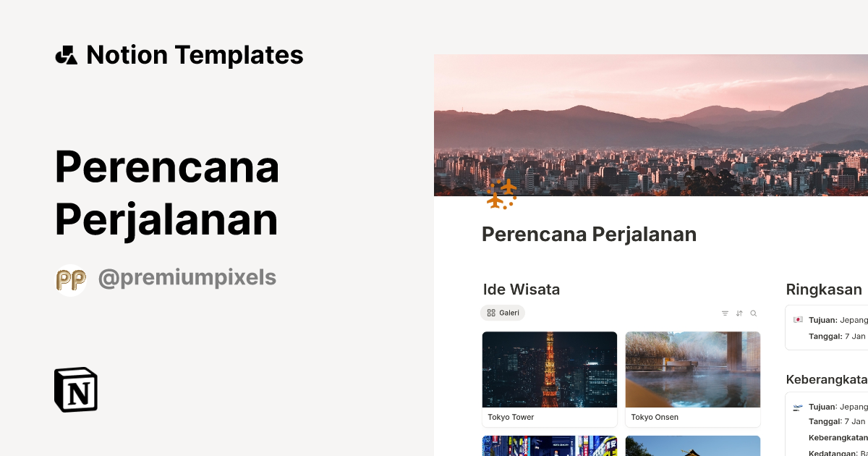Viewport: 868px width, 456px height.
Task: Open the sort options with the arrows icon
Action: tap(739, 313)
